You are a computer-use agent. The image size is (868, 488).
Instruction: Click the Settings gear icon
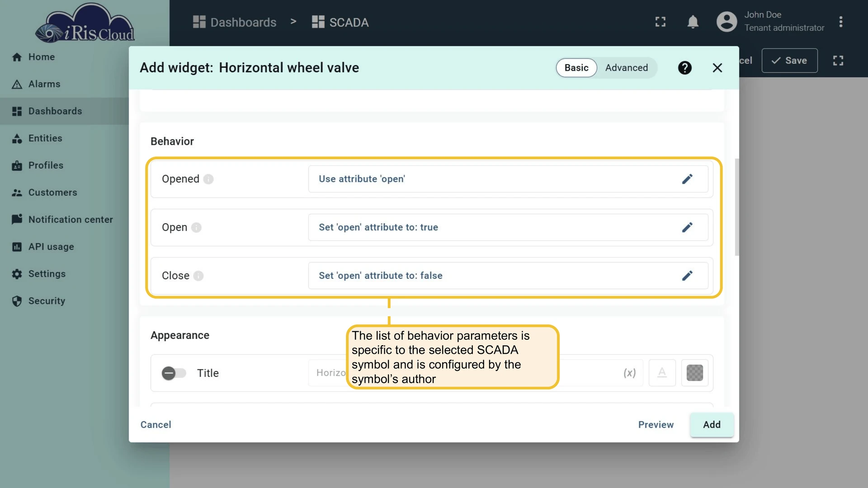(x=17, y=274)
